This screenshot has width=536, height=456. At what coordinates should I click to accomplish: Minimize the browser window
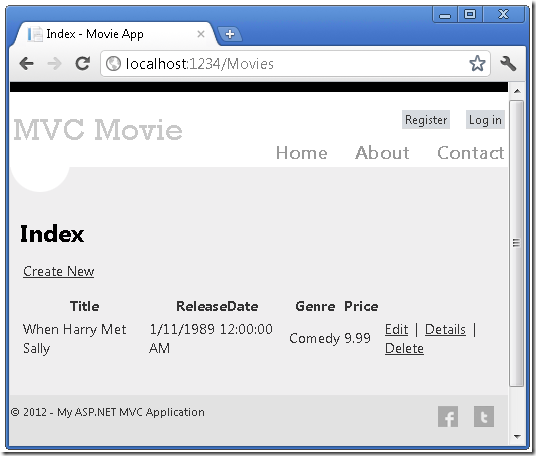[x=445, y=15]
